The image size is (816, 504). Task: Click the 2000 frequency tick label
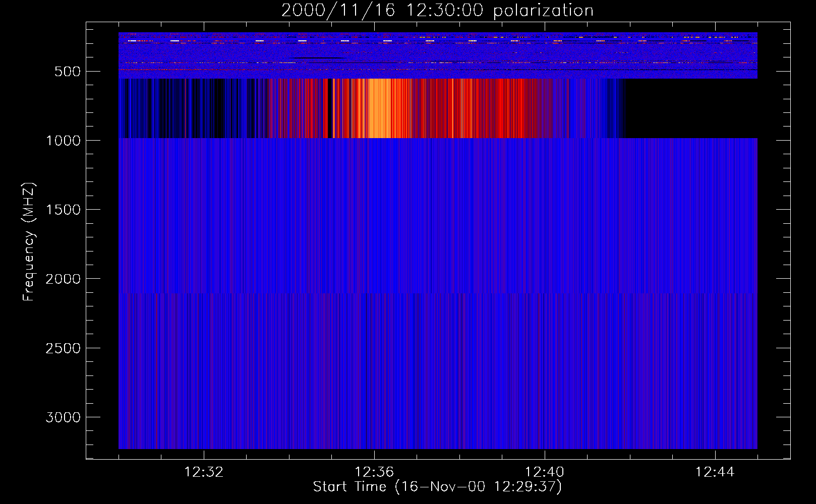(63, 279)
